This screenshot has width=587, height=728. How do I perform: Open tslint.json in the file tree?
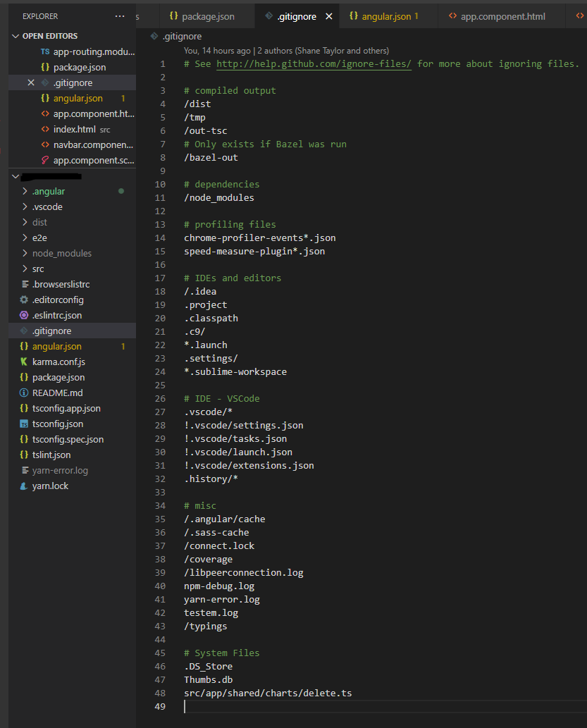(51, 455)
